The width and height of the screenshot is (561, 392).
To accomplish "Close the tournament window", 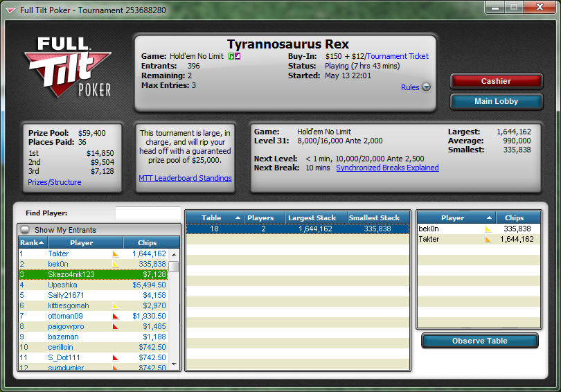I will (540, 7).
